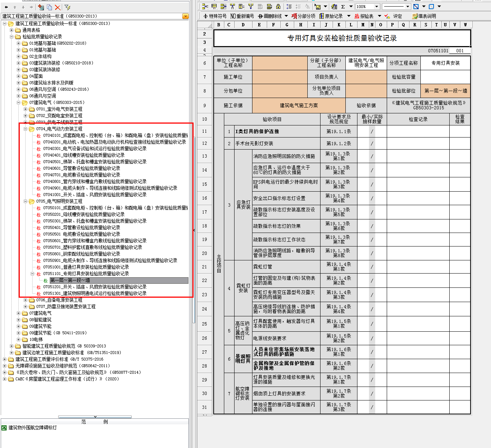Click the 范例 panel header
This screenshot has height=448, width=491.
pyautogui.click(x=95, y=422)
